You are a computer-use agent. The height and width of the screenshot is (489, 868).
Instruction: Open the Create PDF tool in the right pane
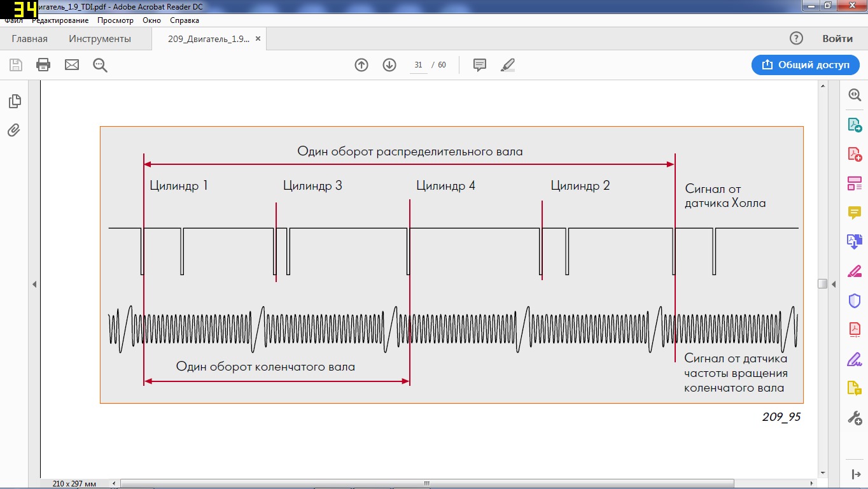pos(854,154)
